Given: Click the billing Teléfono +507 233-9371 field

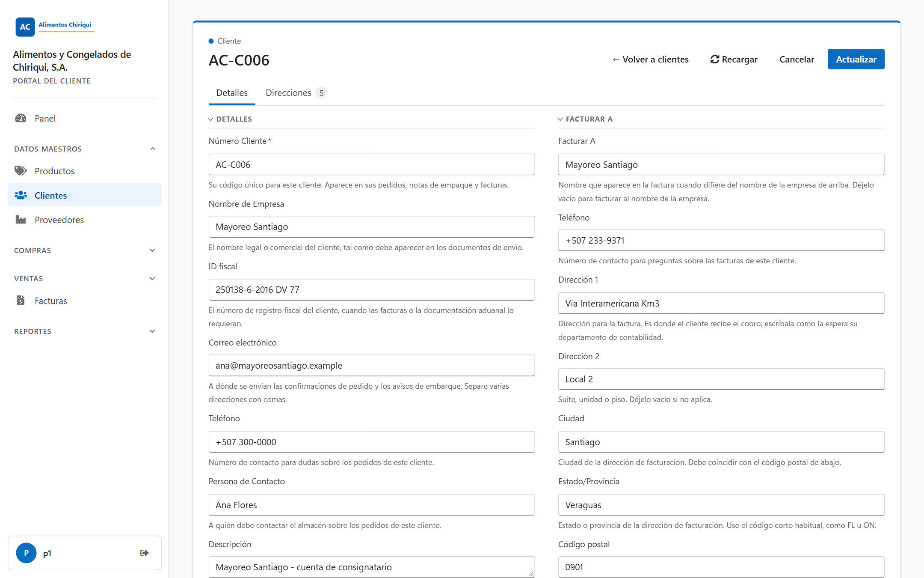Looking at the screenshot, I should (x=721, y=240).
